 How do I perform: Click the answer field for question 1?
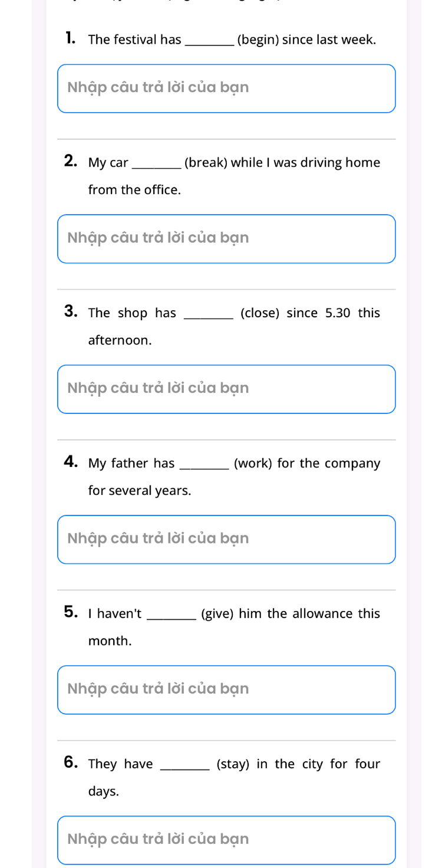(x=226, y=88)
